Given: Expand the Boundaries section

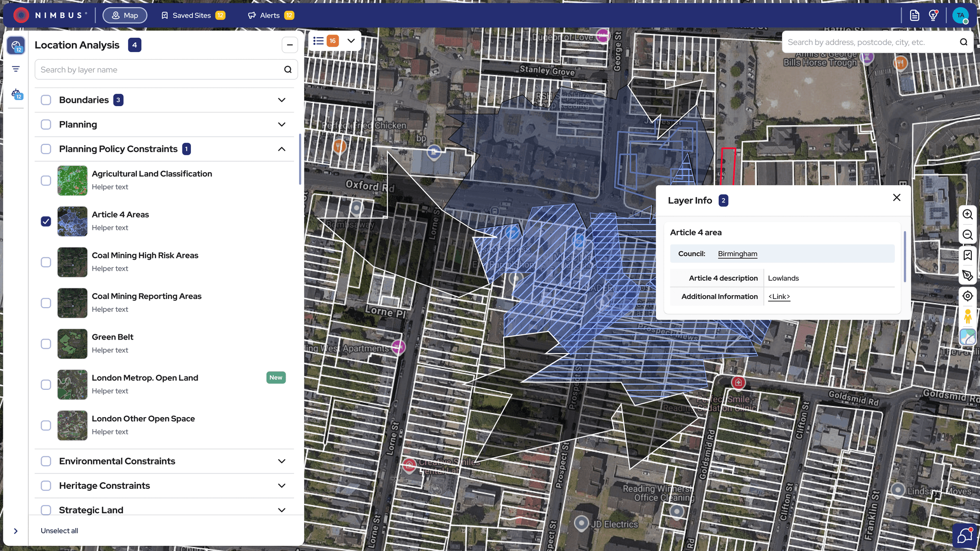Looking at the screenshot, I should [x=281, y=100].
